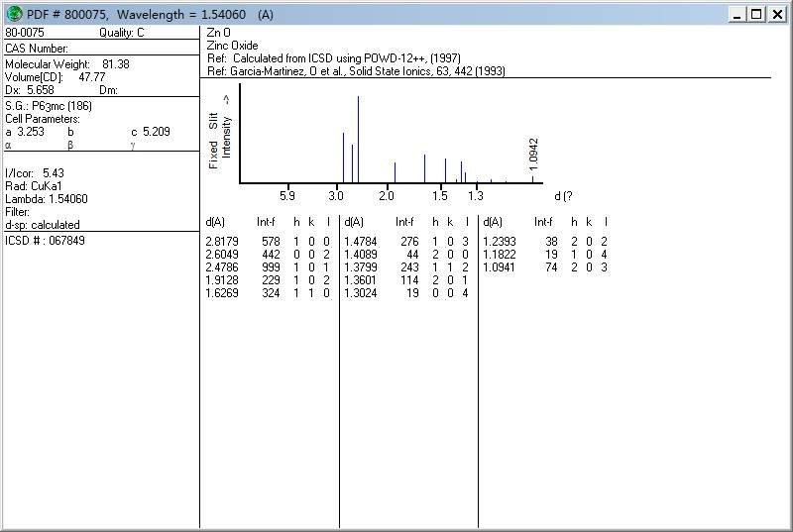The height and width of the screenshot is (532, 793).
Task: Click the first column 'd(A)' header
Action: pos(215,222)
